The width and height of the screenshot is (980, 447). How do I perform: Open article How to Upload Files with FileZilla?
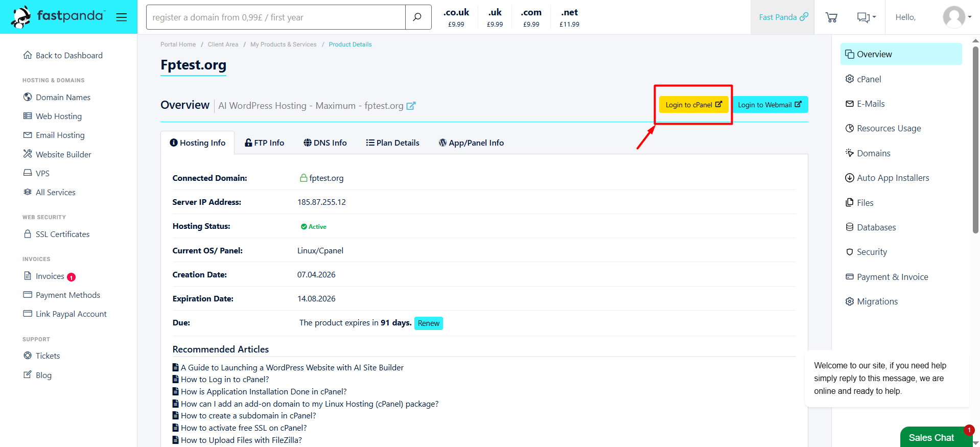click(x=241, y=440)
